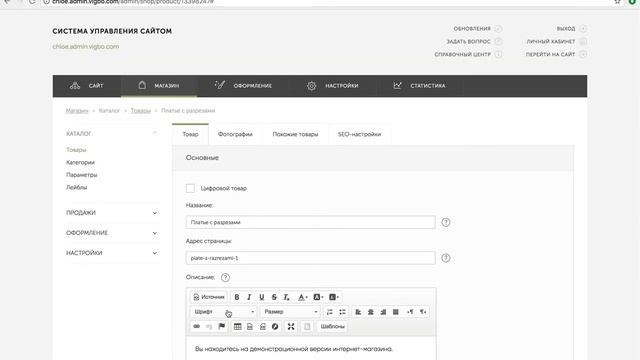Click the help icon beside Название field
The image size is (640, 360).
click(446, 222)
